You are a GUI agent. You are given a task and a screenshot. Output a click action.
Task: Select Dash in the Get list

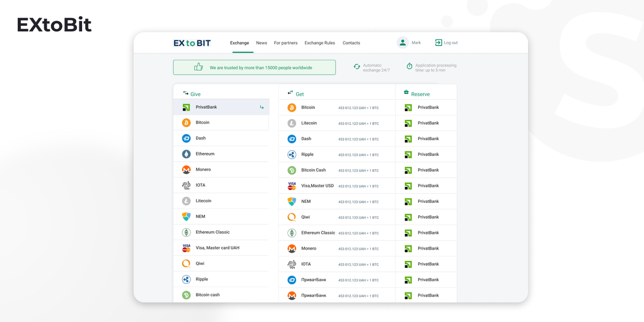337,138
